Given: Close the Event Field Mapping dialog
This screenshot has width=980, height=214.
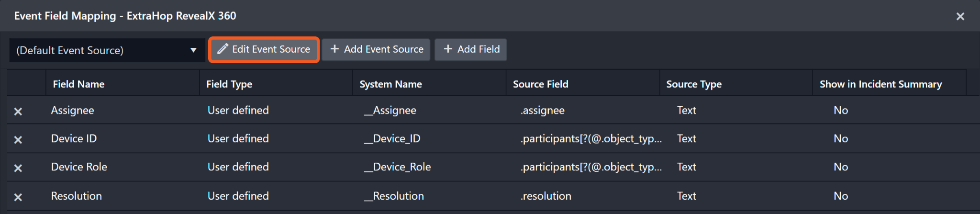Looking at the screenshot, I should coord(960,16).
